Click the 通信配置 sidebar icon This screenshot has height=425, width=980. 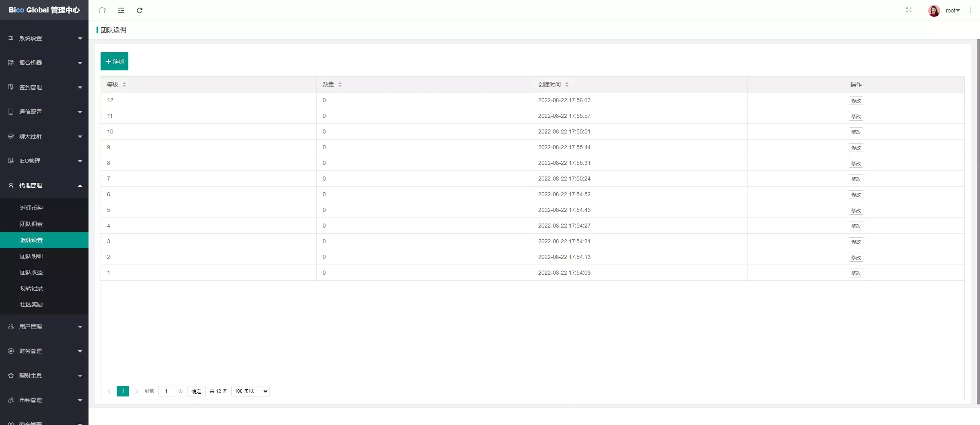[11, 112]
